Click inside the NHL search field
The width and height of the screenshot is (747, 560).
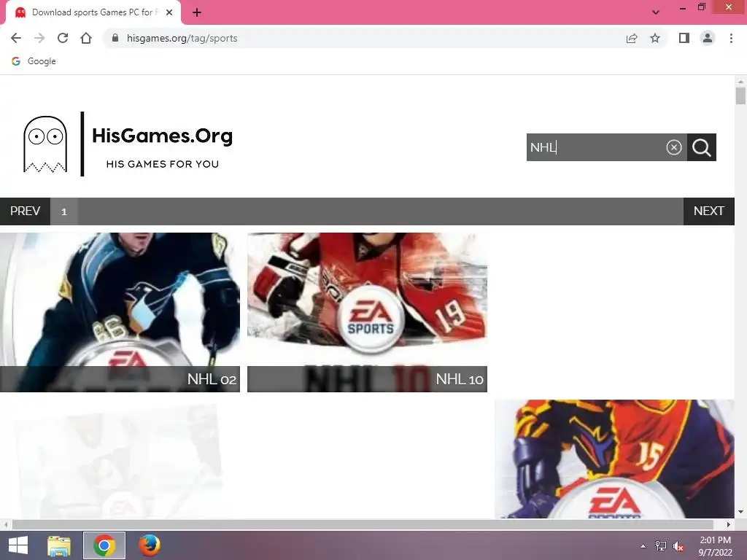(x=595, y=147)
